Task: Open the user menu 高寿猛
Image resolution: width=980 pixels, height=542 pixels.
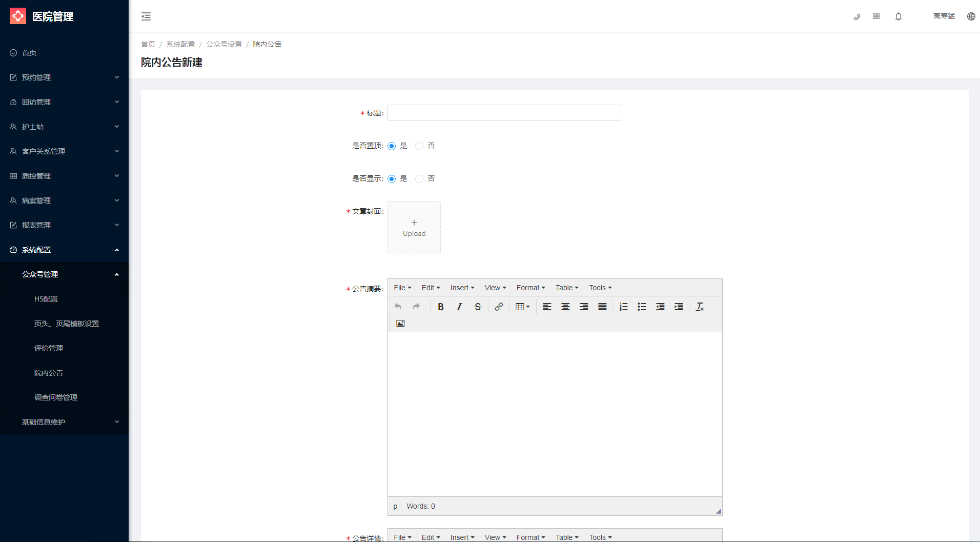Action: (944, 16)
